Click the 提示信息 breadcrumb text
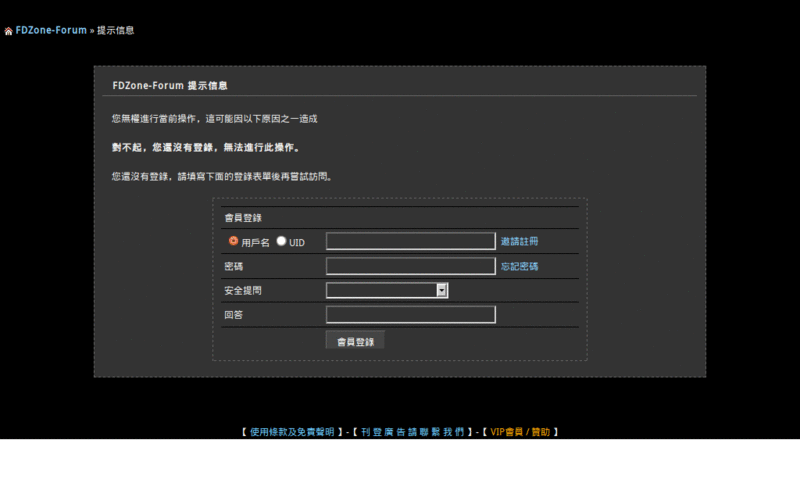The width and height of the screenshot is (800, 497). [116, 30]
